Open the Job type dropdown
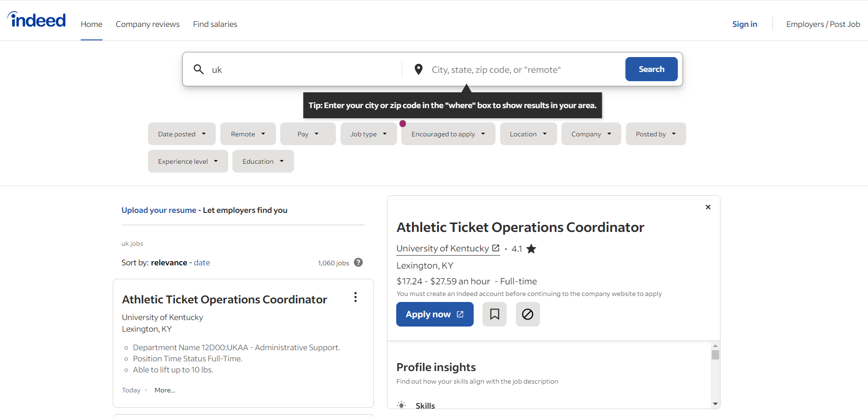Image resolution: width=868 pixels, height=417 pixels. click(368, 134)
